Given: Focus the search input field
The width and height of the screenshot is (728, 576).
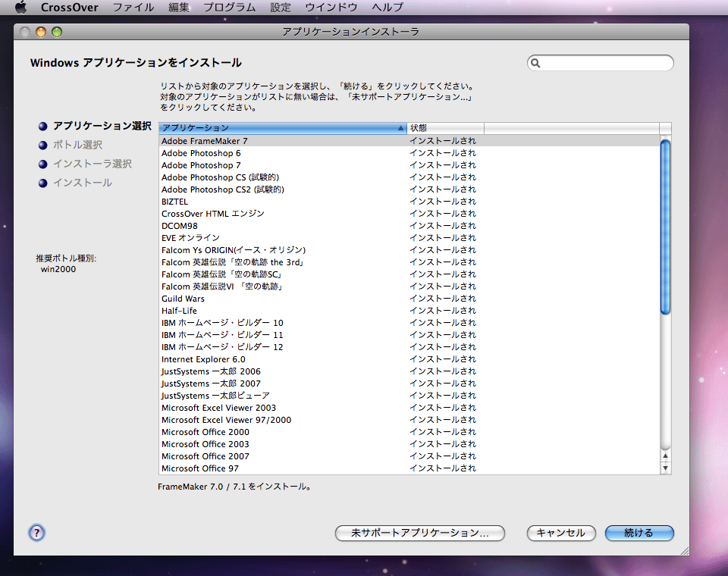Looking at the screenshot, I should [x=601, y=63].
